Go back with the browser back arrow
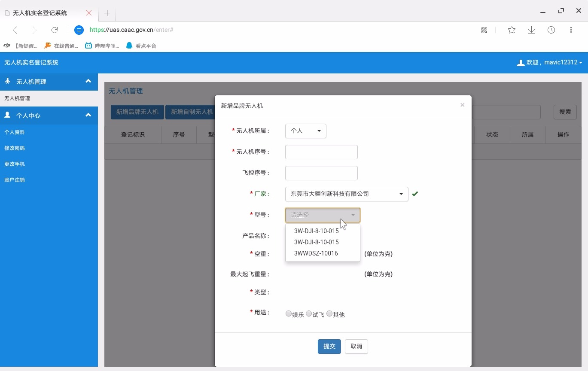Screen dimensions: 588x371 click(x=15, y=30)
